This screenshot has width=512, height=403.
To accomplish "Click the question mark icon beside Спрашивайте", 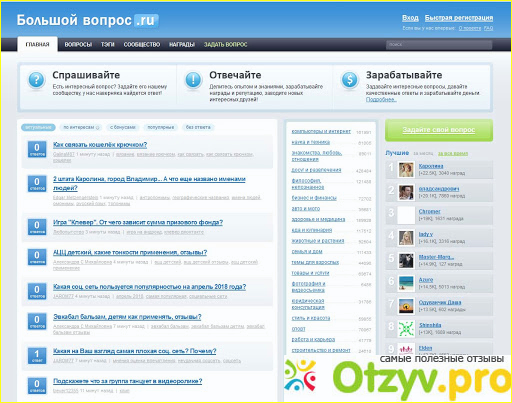I will [36, 80].
